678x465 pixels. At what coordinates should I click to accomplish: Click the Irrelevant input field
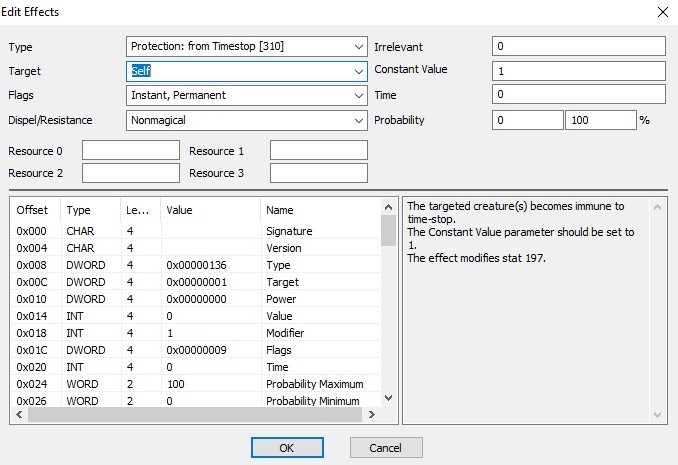(578, 47)
